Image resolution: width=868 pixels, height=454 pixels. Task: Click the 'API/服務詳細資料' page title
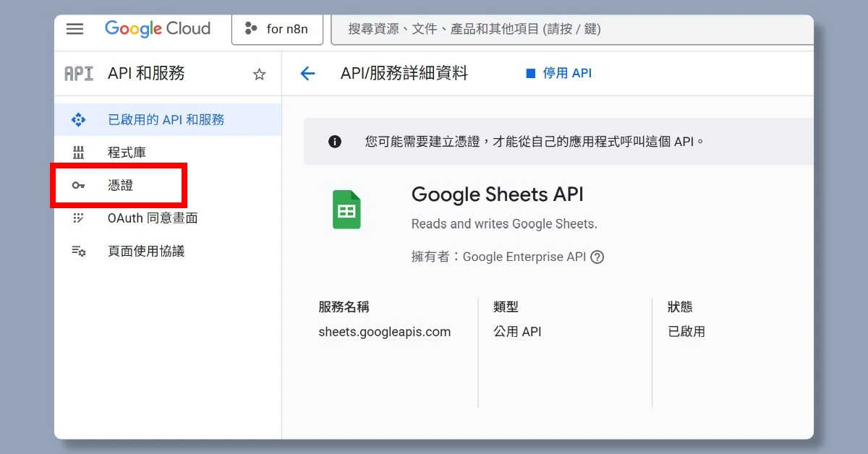tap(404, 73)
